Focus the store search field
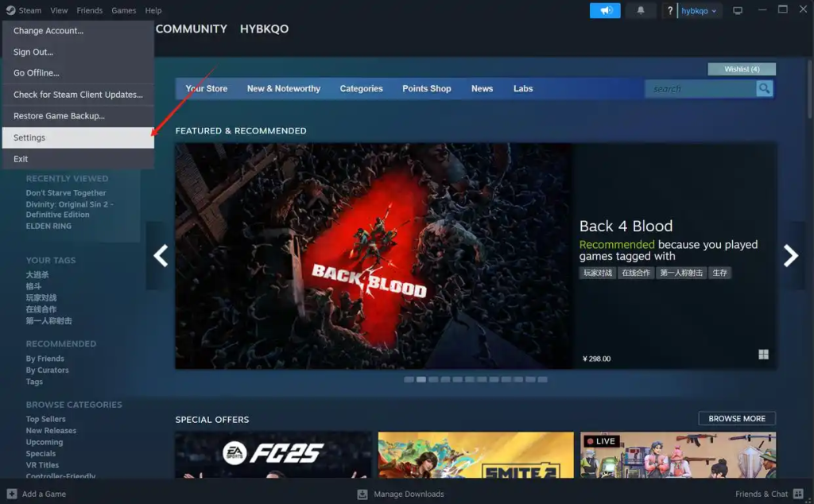Screen dimensions: 814x504 click(x=701, y=89)
